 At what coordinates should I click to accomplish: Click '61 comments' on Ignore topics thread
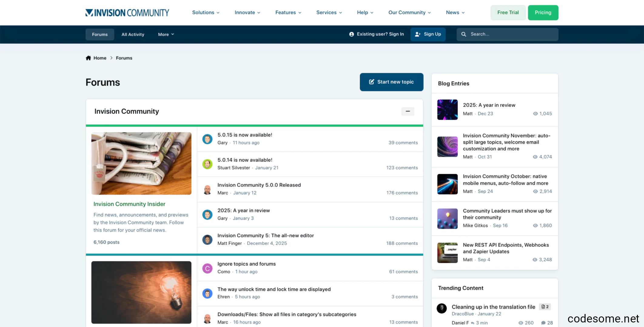pyautogui.click(x=403, y=272)
